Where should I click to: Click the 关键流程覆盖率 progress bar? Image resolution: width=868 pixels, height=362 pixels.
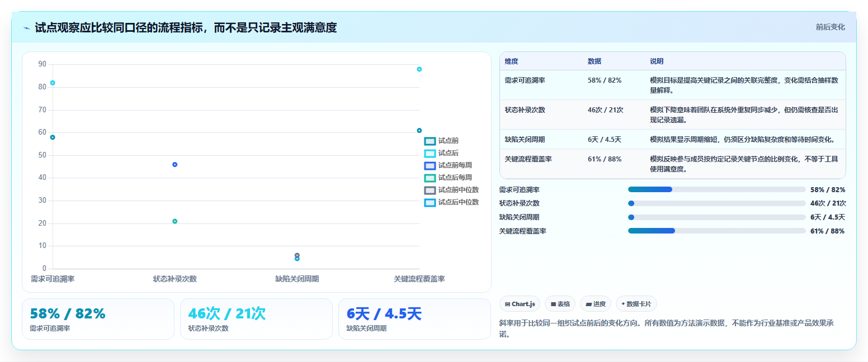click(x=716, y=231)
